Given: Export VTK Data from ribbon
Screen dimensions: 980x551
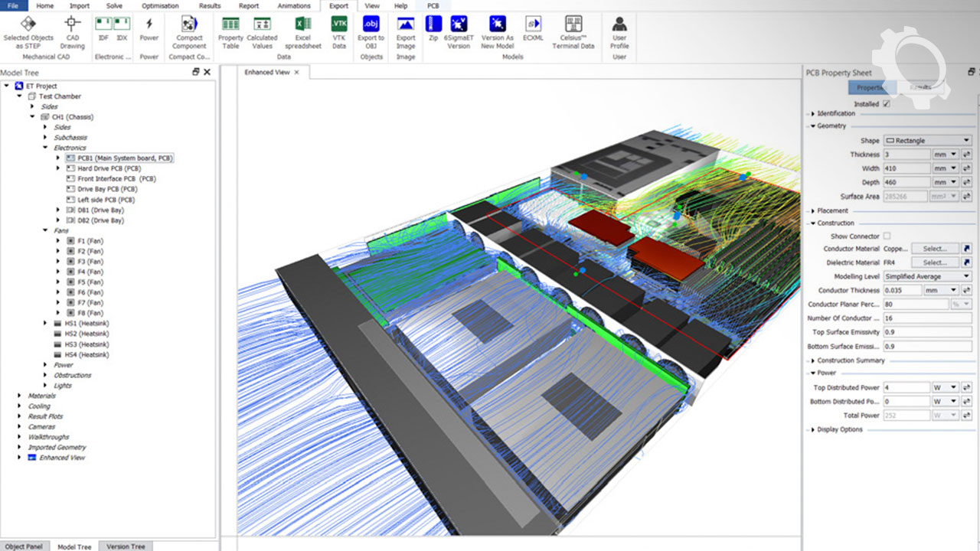Looking at the screenshot, I should pyautogui.click(x=338, y=24).
